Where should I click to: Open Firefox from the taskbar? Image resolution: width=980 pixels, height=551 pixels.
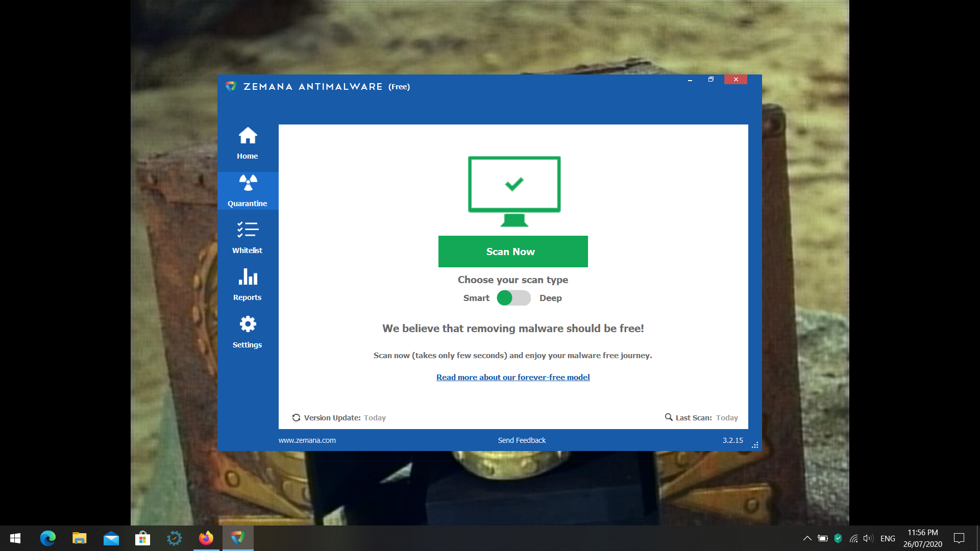click(x=206, y=538)
